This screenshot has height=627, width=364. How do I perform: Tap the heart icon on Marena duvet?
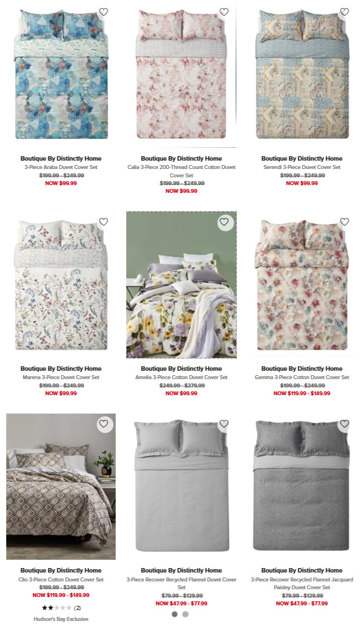(x=103, y=222)
